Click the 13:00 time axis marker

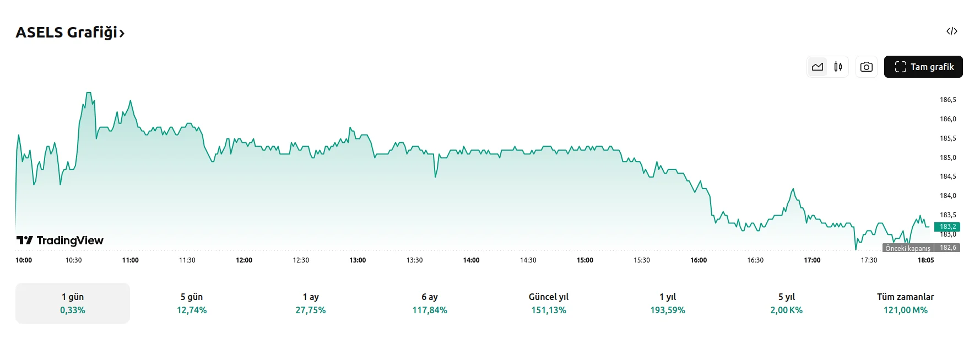358,260
